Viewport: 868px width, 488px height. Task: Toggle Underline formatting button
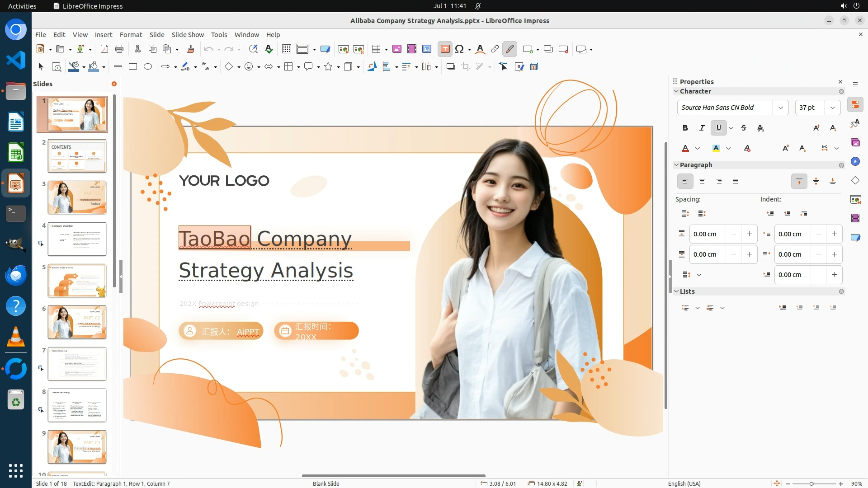pos(718,128)
